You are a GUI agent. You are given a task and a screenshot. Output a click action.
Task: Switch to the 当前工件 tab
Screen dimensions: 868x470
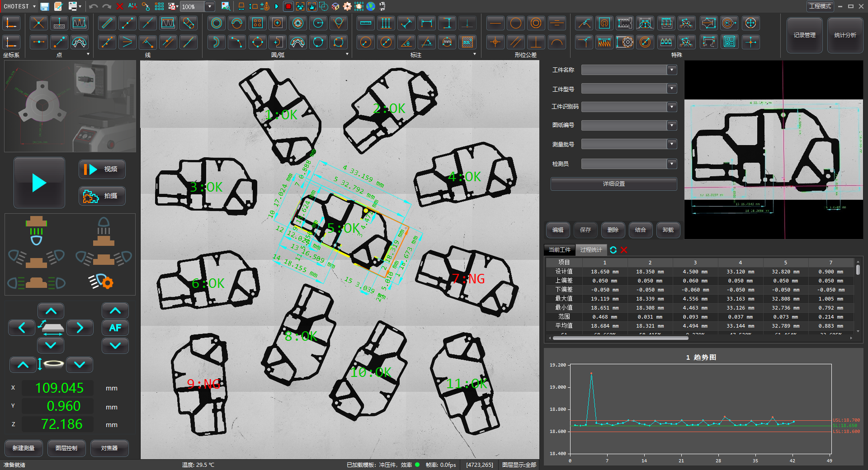[x=560, y=250]
